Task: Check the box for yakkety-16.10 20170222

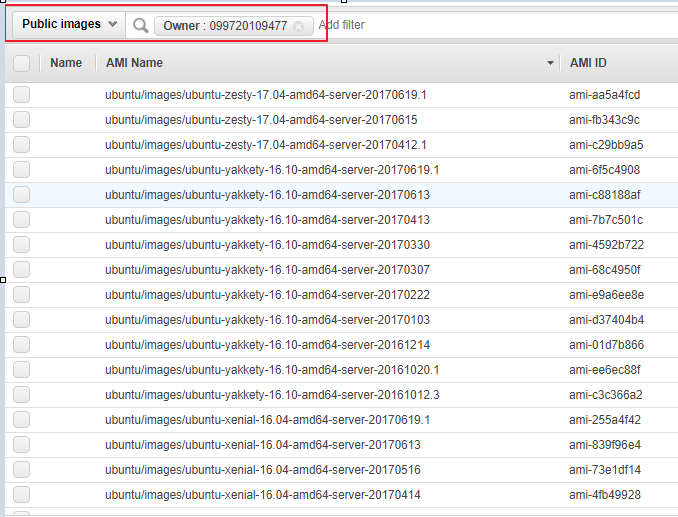Action: [x=21, y=295]
